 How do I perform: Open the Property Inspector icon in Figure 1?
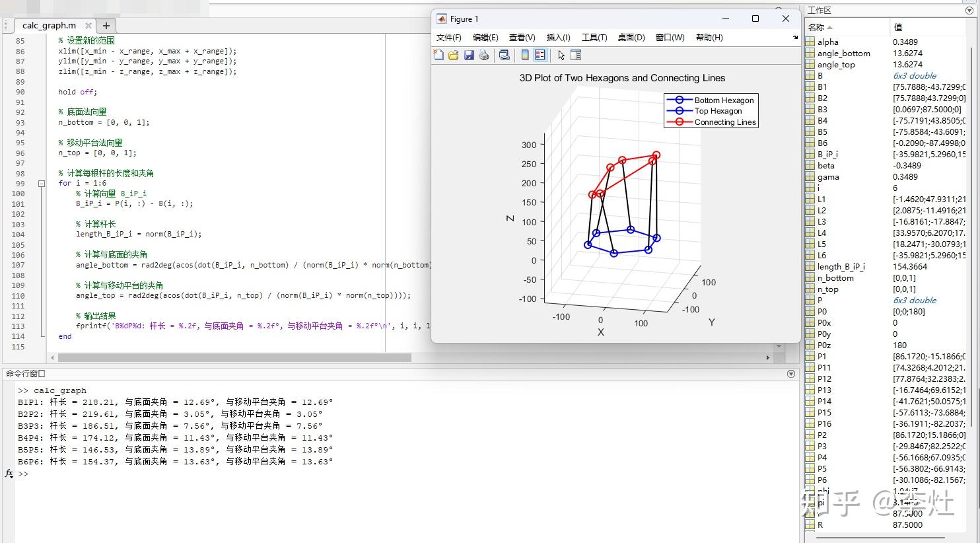[576, 55]
